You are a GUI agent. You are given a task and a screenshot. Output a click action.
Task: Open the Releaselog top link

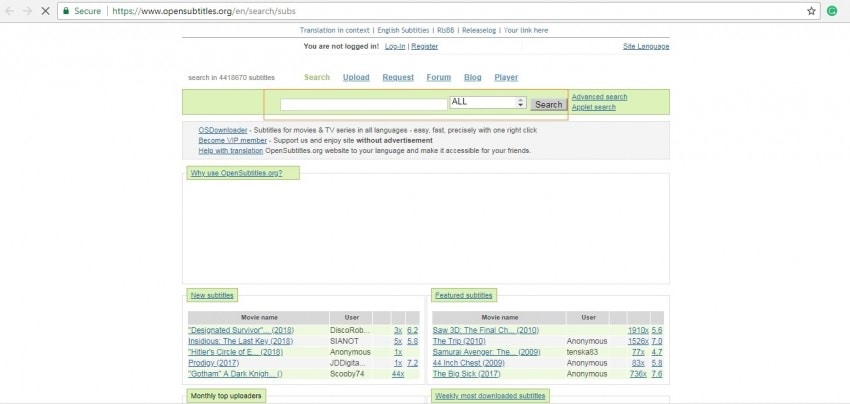click(479, 30)
